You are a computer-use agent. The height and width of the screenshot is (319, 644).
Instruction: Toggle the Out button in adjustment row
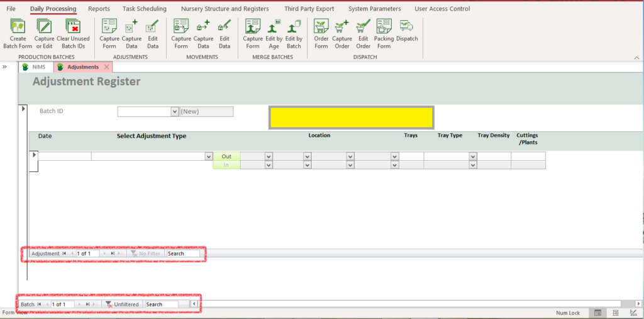[x=226, y=156]
